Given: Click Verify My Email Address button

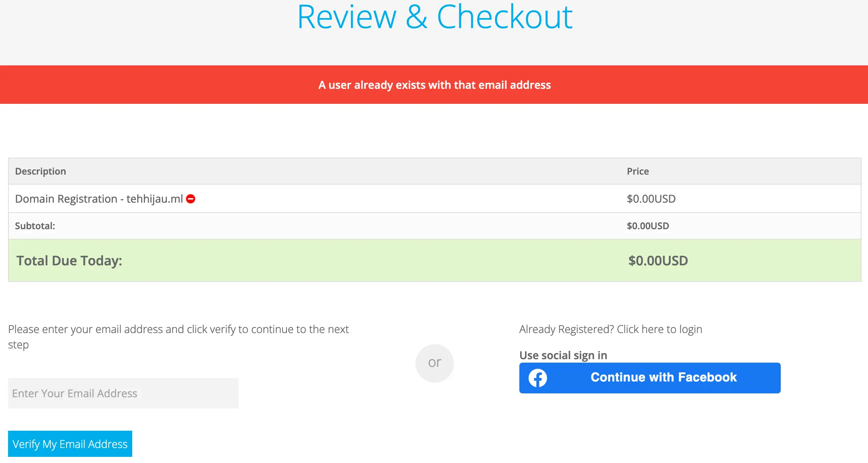Looking at the screenshot, I should tap(70, 444).
